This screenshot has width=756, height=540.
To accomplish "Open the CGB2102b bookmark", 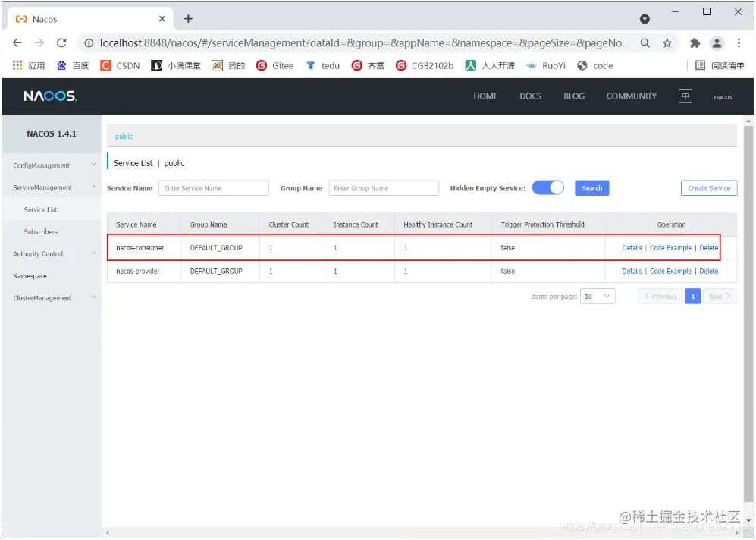I will pyautogui.click(x=425, y=65).
